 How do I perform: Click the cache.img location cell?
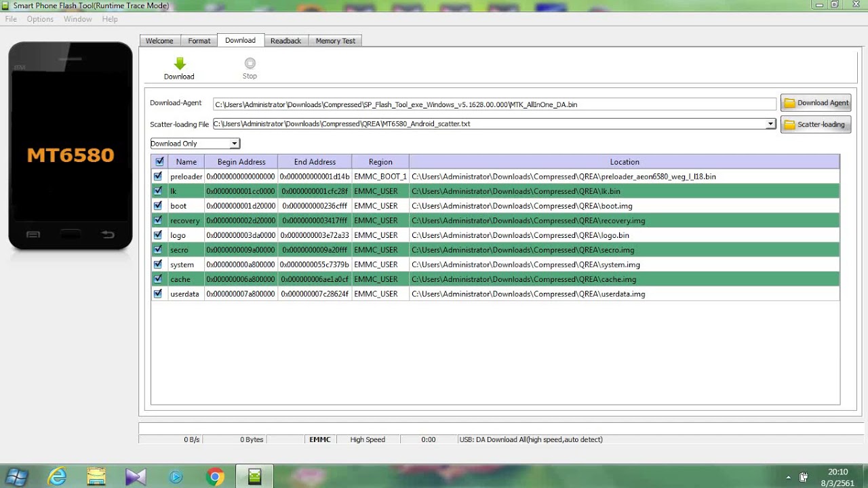pyautogui.click(x=625, y=279)
